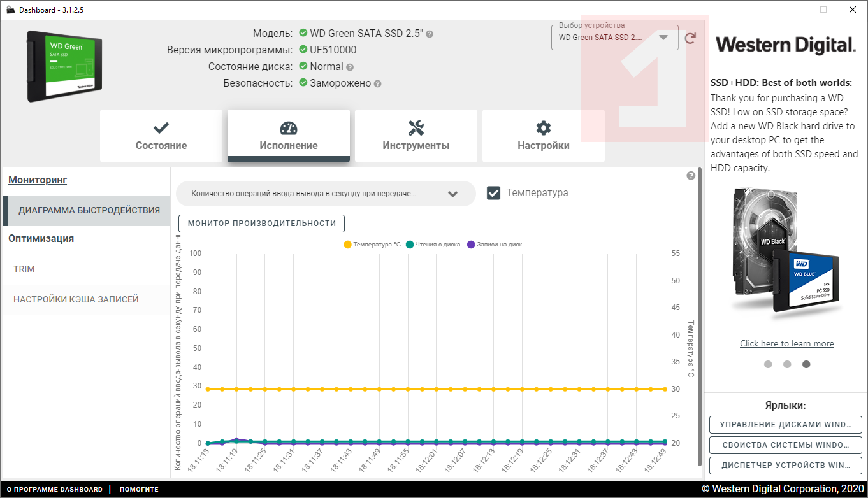Open Диспетчер устройств Windows shortcut

pos(786,466)
